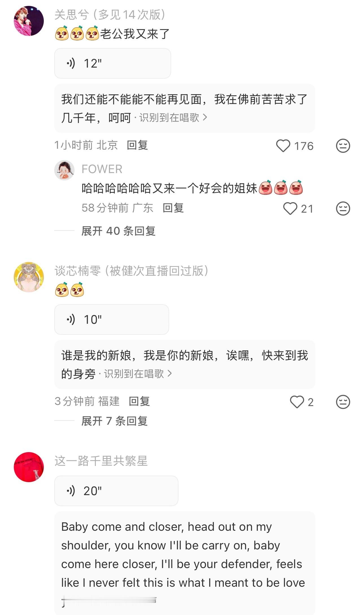Open the red avatar of 这一路千里共繁星
This screenshot has height=615, width=364.
29,467
